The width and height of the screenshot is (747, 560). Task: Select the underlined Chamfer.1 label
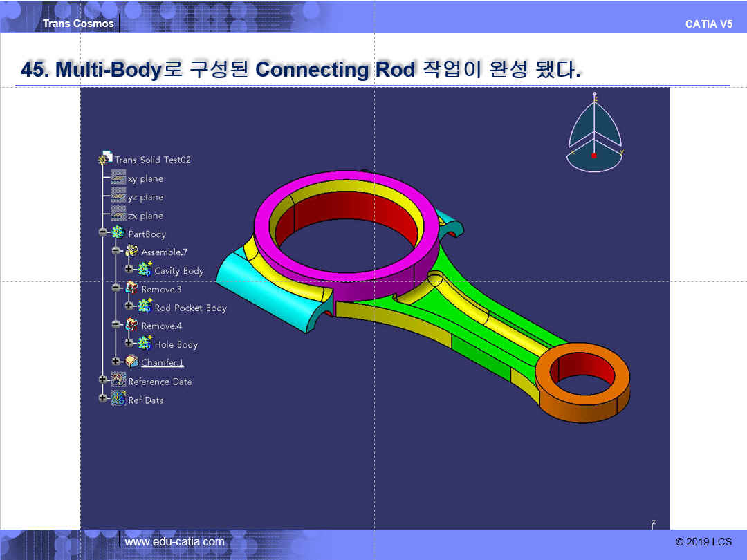point(163,362)
